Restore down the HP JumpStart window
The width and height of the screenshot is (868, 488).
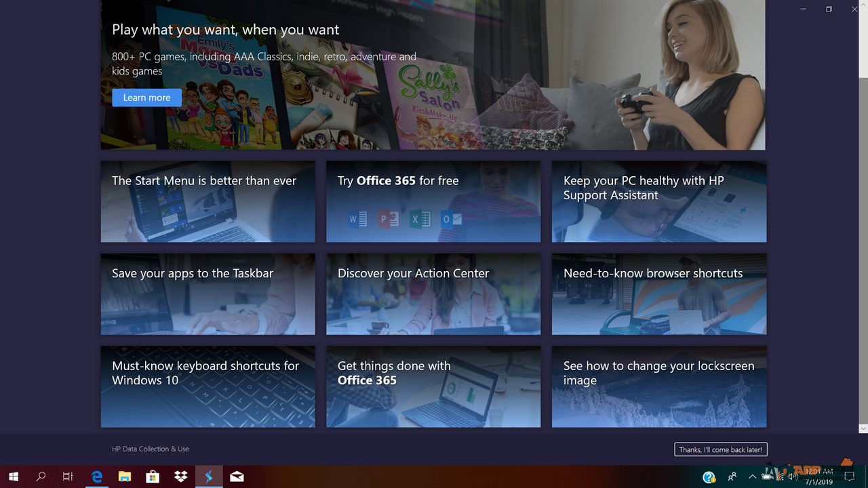829,9
